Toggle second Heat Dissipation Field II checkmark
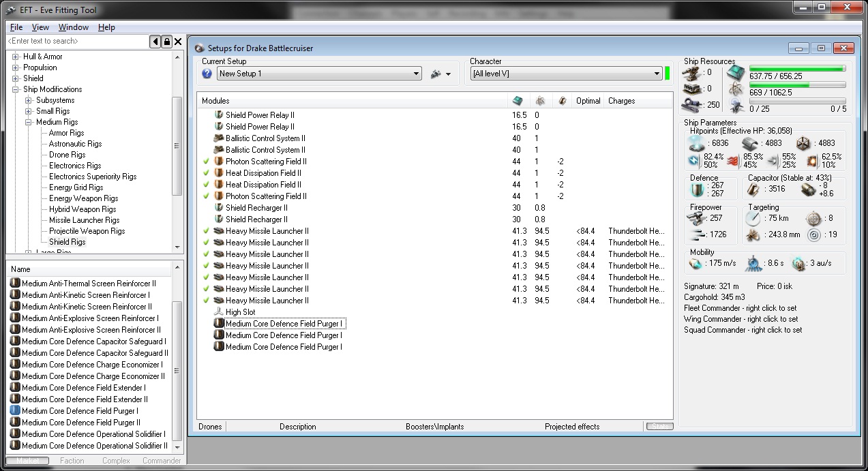 point(207,185)
